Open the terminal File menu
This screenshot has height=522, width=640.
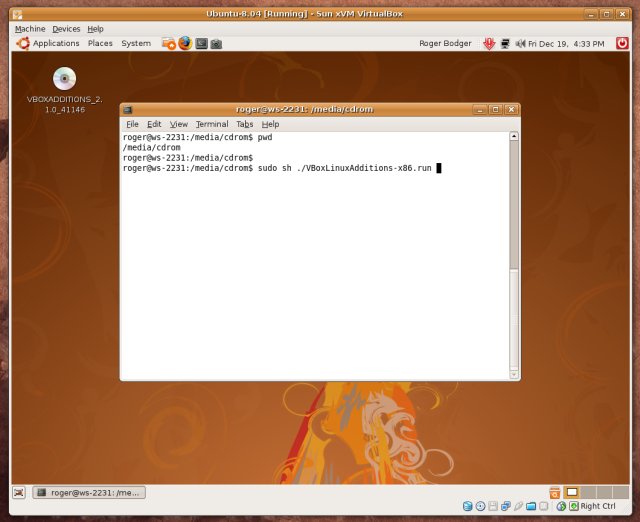(x=132, y=124)
